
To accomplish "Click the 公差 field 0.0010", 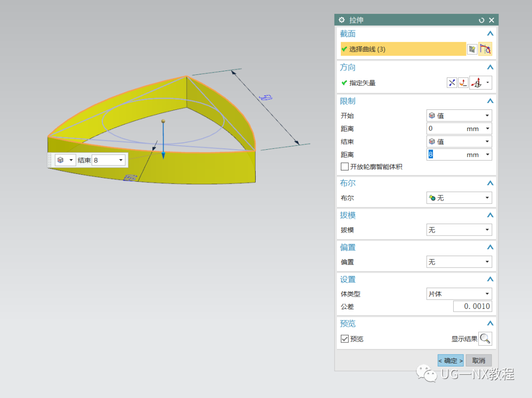I will (472, 306).
